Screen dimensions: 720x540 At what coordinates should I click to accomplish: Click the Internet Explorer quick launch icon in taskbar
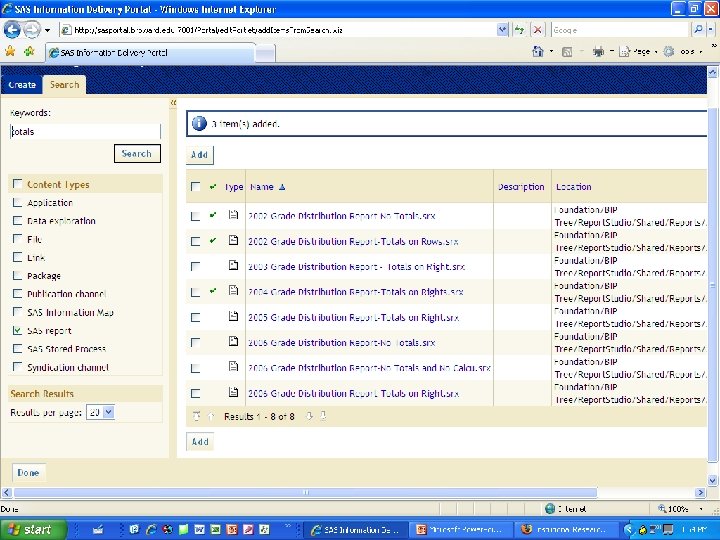pyautogui.click(x=151, y=529)
